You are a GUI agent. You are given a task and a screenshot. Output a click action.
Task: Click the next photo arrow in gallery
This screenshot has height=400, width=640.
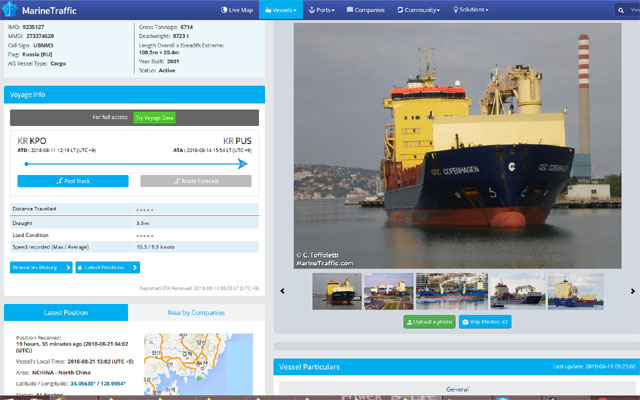pyautogui.click(x=630, y=291)
